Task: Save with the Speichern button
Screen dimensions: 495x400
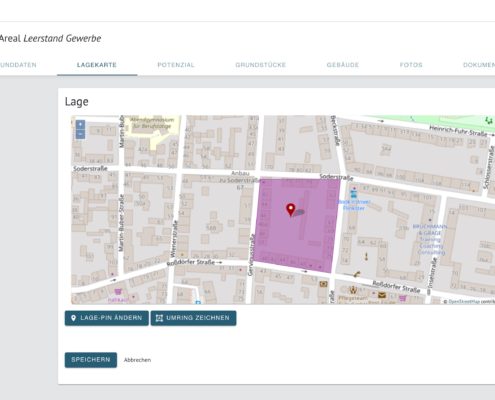Action: 91,360
